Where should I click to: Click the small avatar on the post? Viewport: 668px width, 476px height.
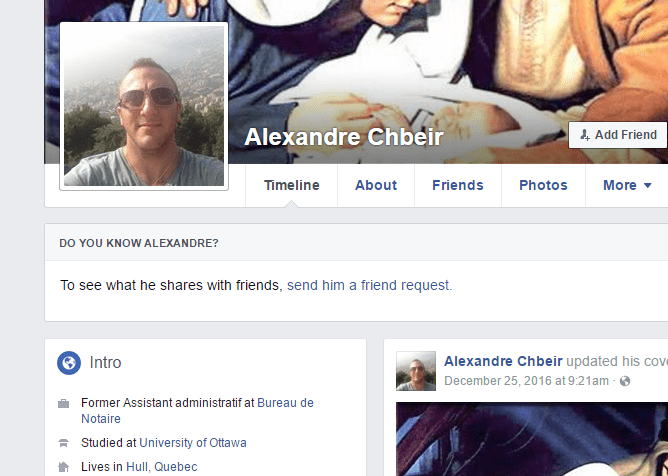(x=416, y=371)
